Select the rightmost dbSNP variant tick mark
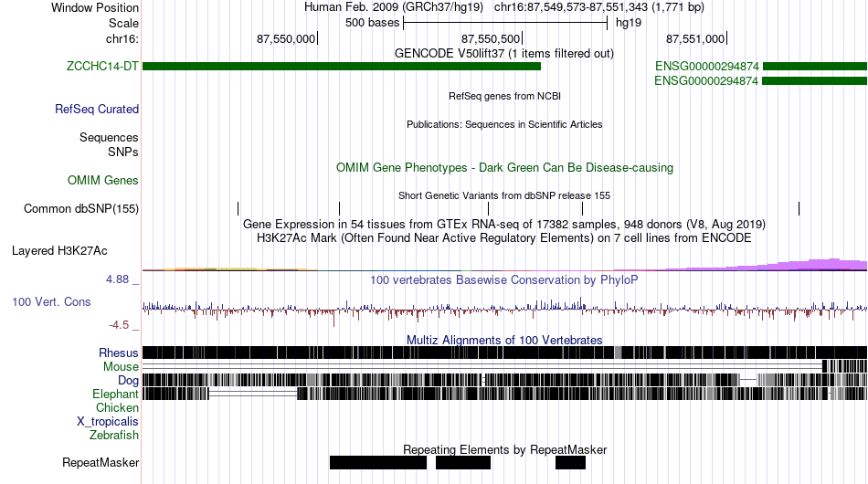Screen dimensions: 868x484 click(x=799, y=208)
